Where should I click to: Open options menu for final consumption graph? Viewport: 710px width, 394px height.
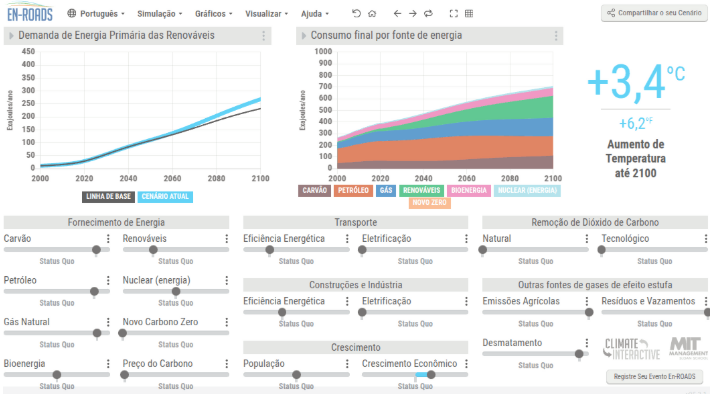[556, 36]
